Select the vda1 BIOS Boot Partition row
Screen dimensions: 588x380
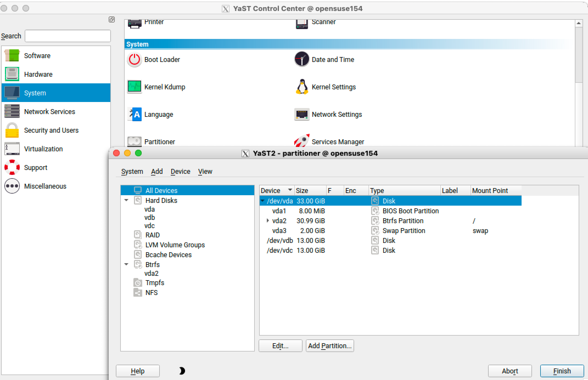390,211
